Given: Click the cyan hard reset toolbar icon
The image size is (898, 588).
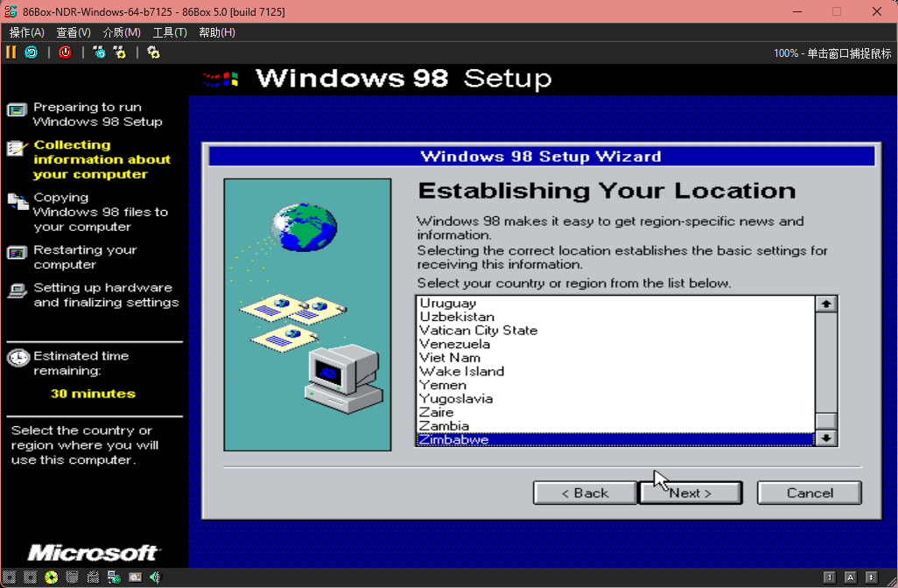Looking at the screenshot, I should (x=32, y=52).
